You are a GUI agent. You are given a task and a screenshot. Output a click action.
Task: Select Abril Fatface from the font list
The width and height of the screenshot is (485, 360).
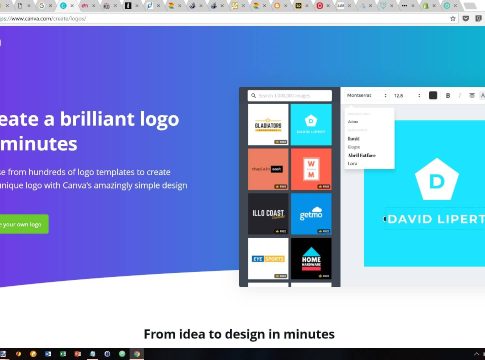(x=362, y=155)
